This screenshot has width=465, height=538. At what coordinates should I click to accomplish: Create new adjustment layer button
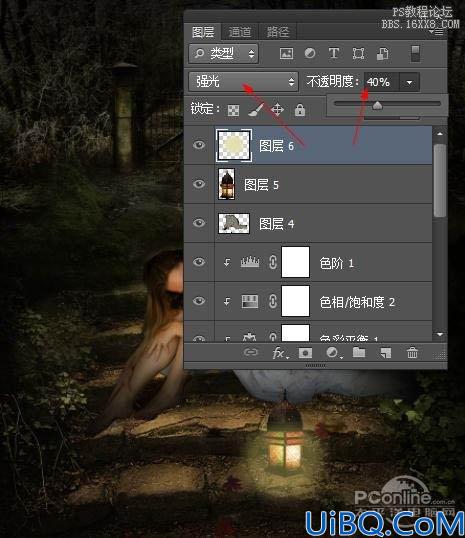(333, 353)
